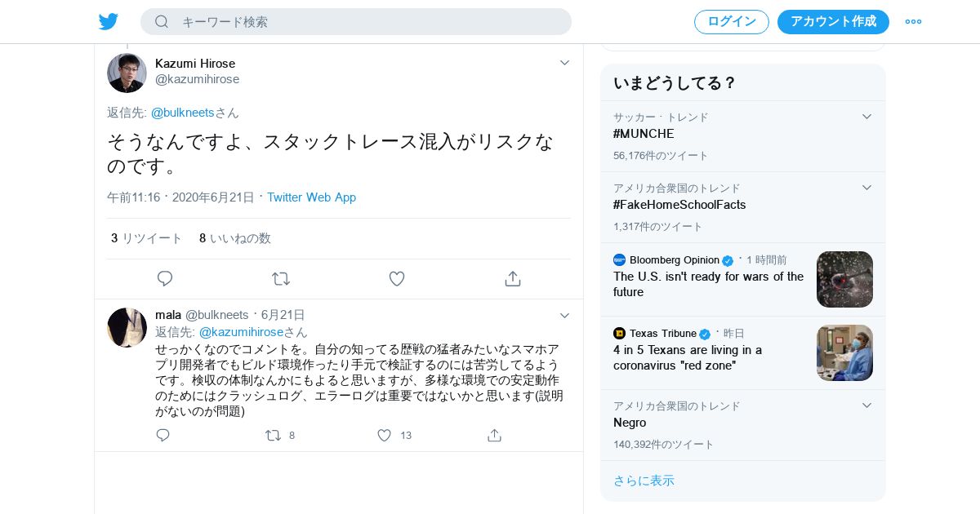Screen dimensions: 980x514
Task: Reply to Kazumi Hirose's main tweet
Action: point(165,279)
